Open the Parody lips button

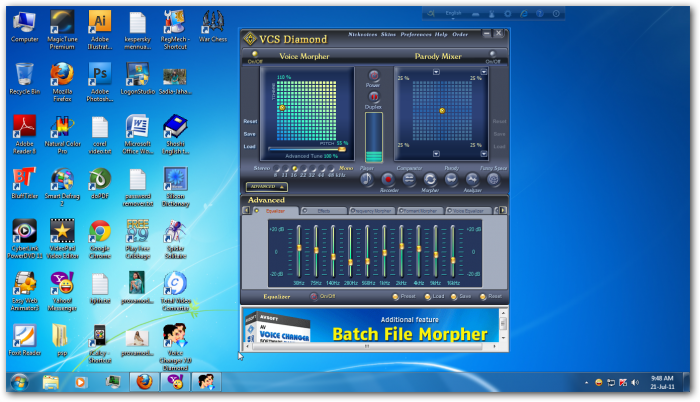451,180
